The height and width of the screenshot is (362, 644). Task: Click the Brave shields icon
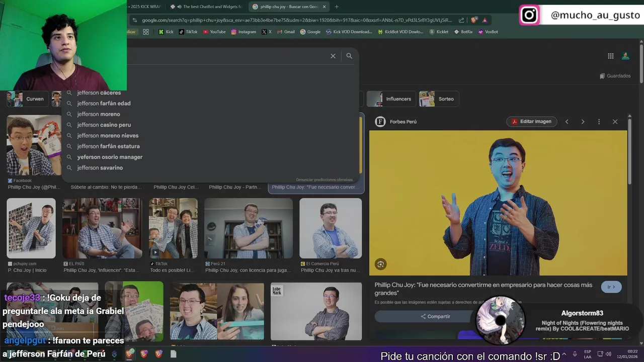pos(474,20)
